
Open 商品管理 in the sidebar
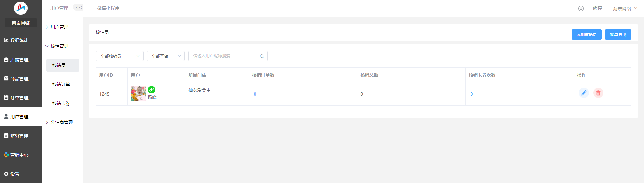21,79
